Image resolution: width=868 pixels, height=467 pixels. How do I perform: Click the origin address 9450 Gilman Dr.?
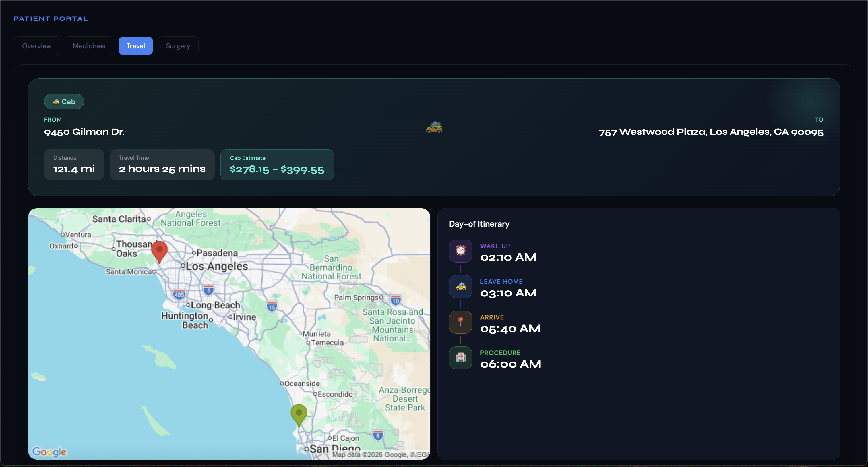click(84, 132)
